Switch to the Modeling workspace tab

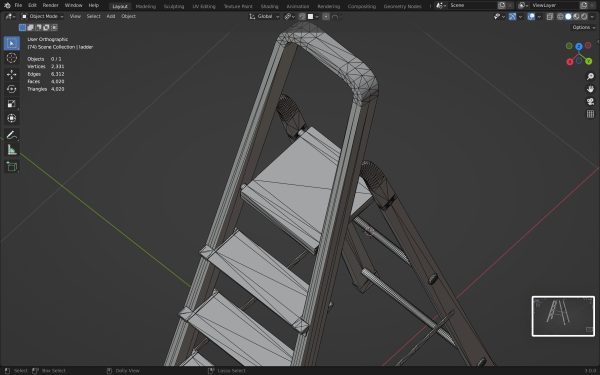coord(145,6)
